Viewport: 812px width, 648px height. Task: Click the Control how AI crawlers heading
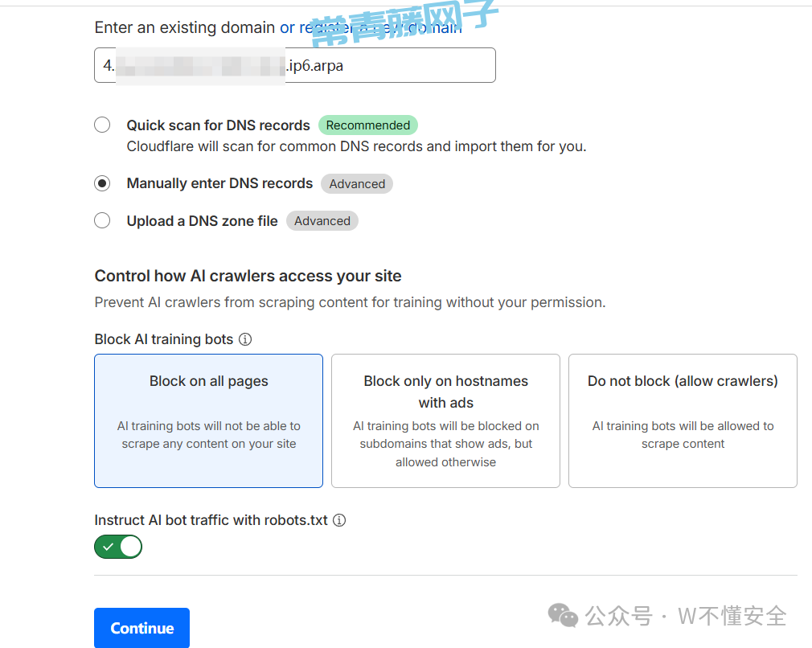(x=248, y=276)
